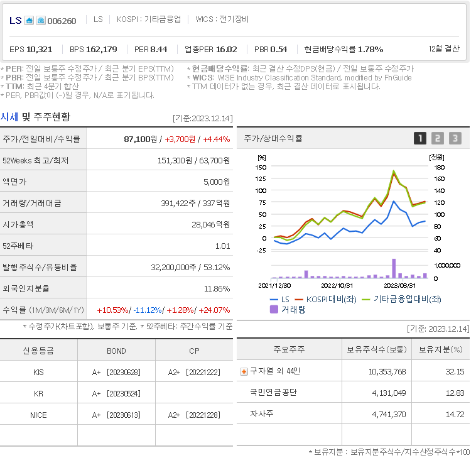This screenshot has height=458, width=476.
Task: Click the BOND column header
Action: coord(116,351)
